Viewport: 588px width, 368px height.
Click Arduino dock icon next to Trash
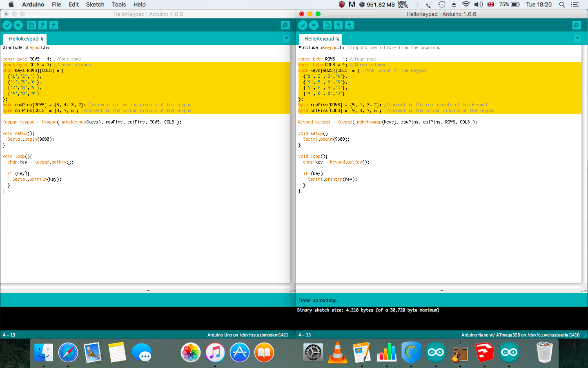(509, 352)
